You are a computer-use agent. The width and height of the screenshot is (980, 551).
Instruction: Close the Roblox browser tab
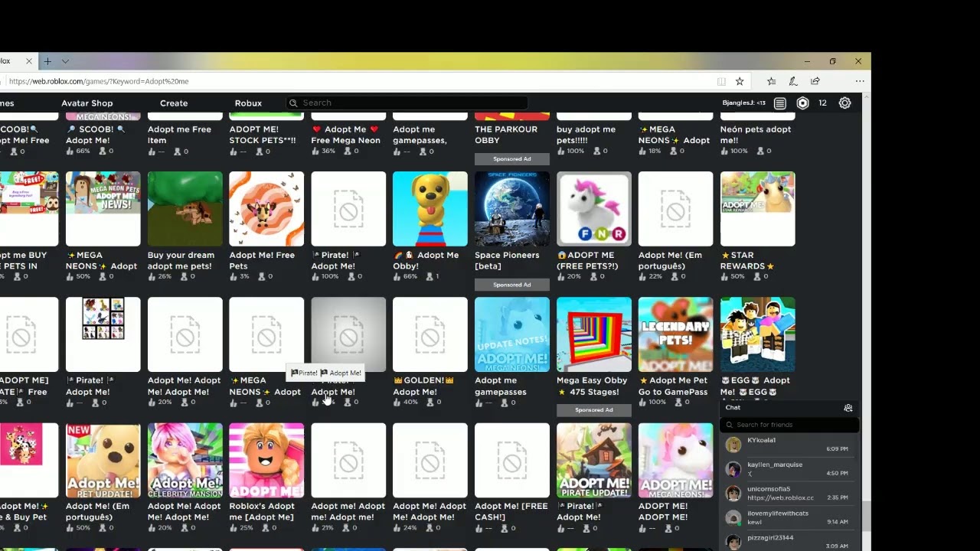pos(29,61)
